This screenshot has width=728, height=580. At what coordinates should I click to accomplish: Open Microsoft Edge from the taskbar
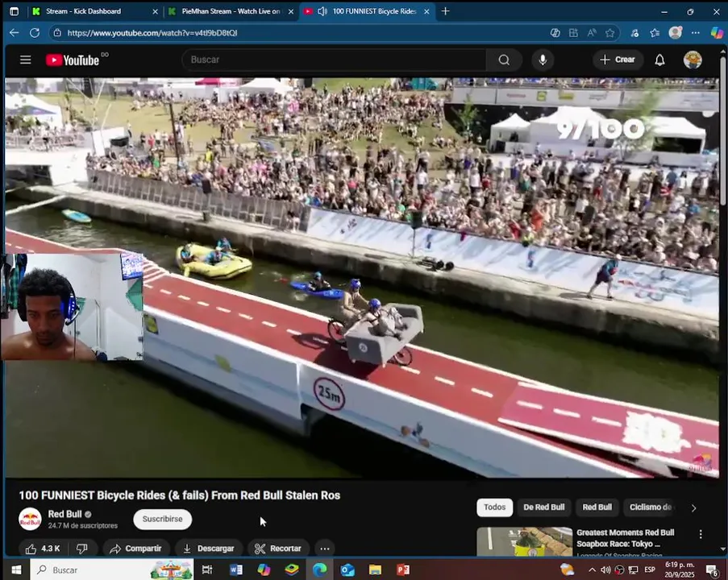(x=319, y=570)
